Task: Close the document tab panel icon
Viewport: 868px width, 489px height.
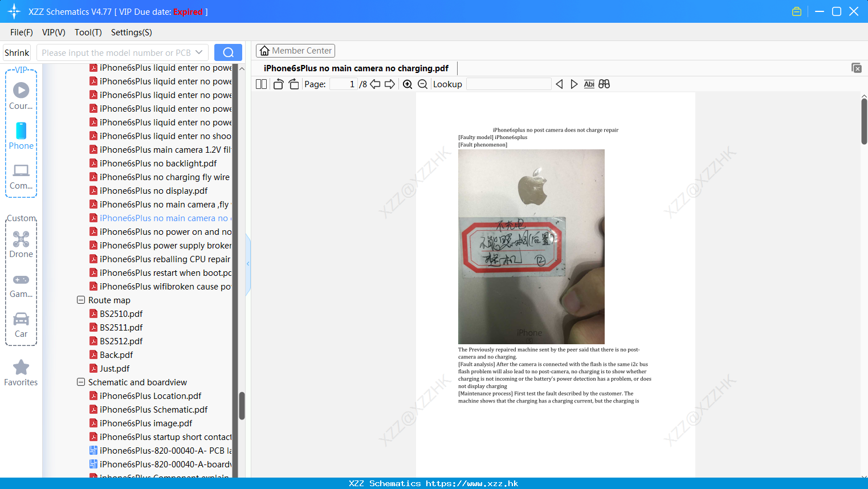Action: [857, 68]
